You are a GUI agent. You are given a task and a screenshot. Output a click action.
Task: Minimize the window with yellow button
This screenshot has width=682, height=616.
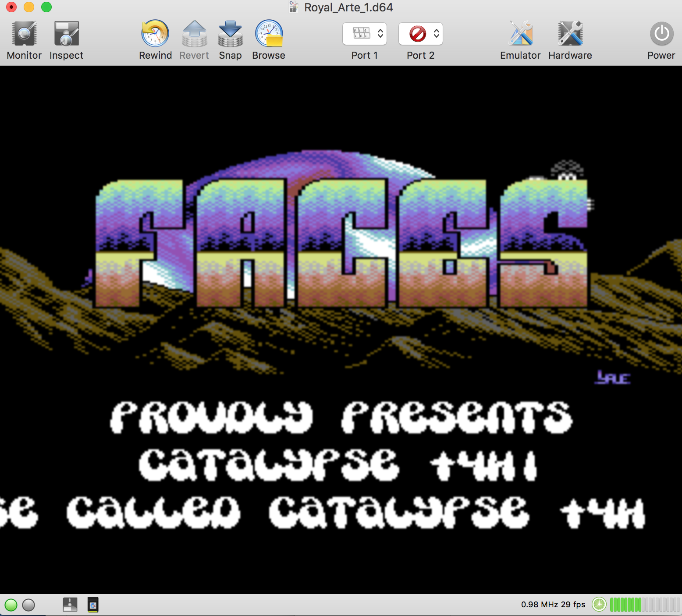point(29,7)
